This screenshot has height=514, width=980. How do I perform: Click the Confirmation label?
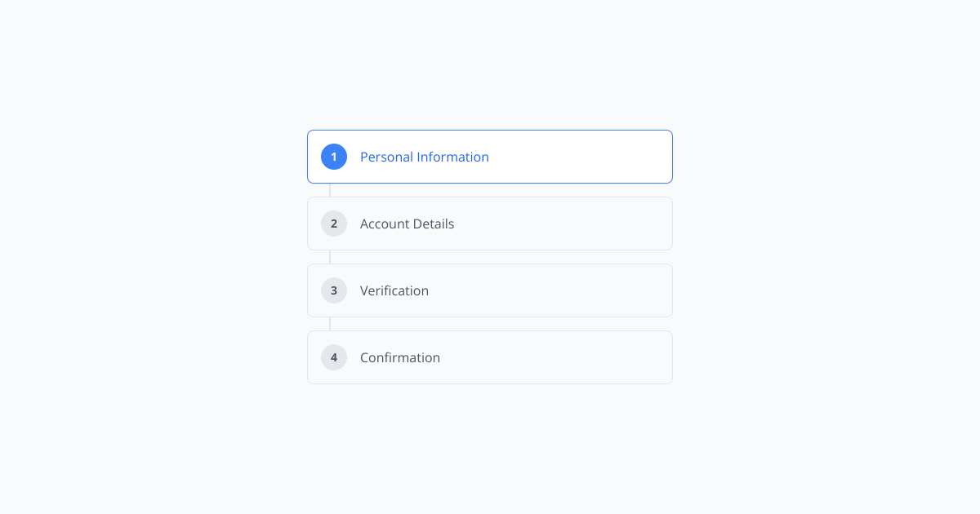point(400,357)
